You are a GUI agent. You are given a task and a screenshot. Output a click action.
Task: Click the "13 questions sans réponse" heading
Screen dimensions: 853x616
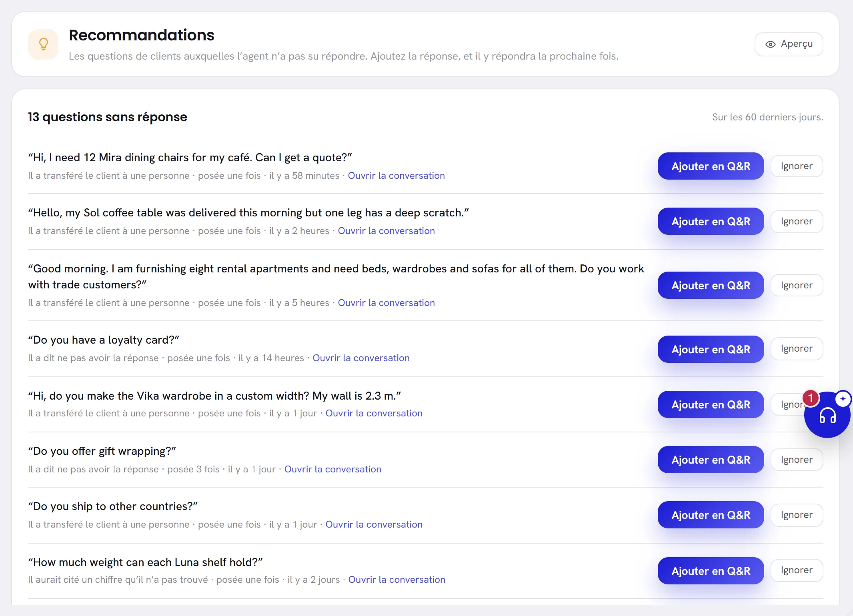click(x=108, y=117)
